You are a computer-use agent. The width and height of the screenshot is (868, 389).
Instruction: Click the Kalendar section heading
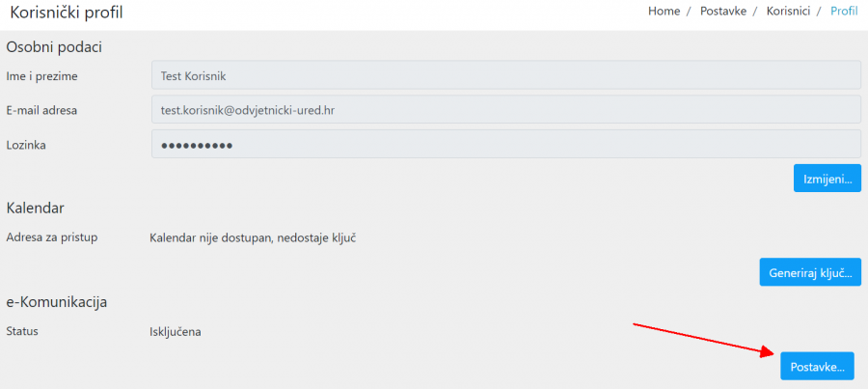click(x=35, y=208)
